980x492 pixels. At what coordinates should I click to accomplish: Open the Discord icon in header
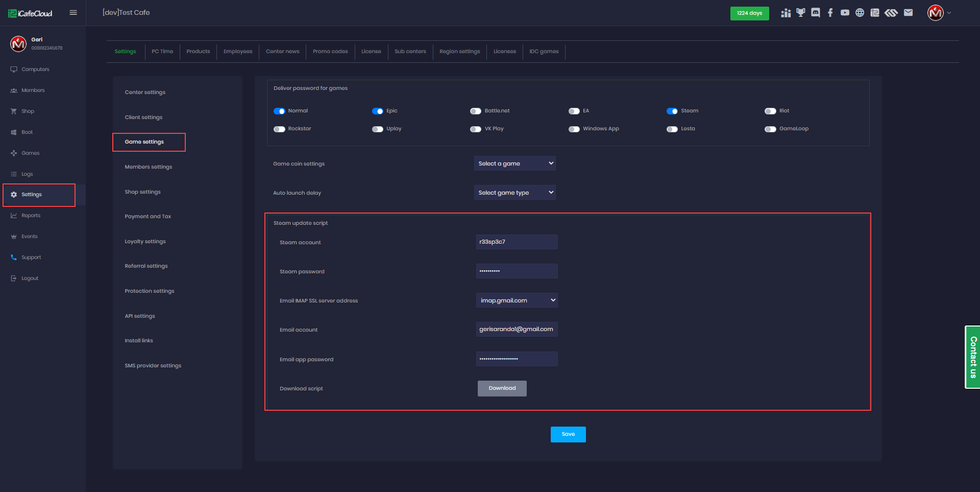click(x=816, y=13)
